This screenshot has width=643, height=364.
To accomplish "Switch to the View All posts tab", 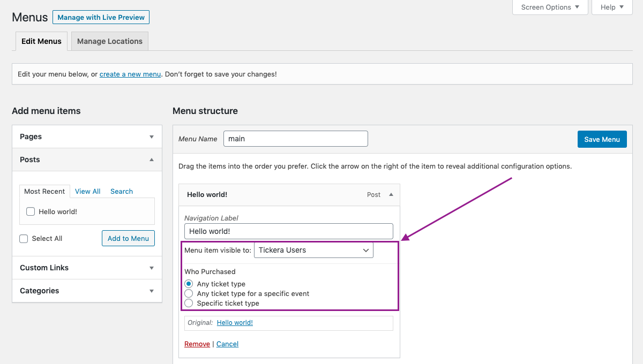I will [87, 192].
